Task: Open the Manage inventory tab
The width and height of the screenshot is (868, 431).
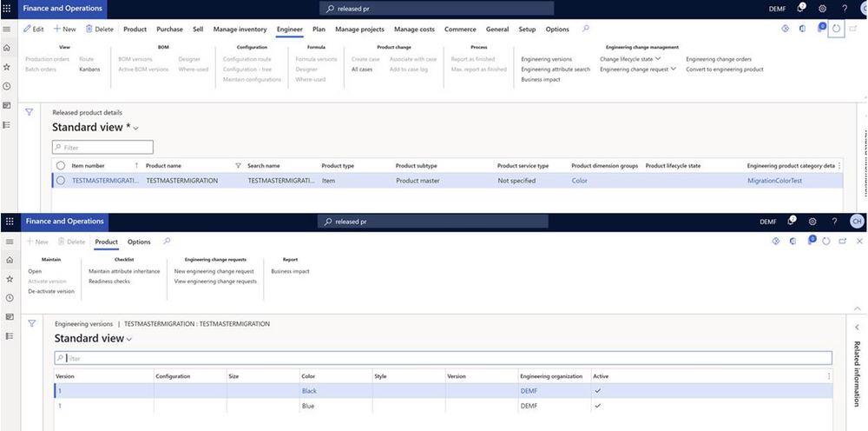Action: pos(240,30)
